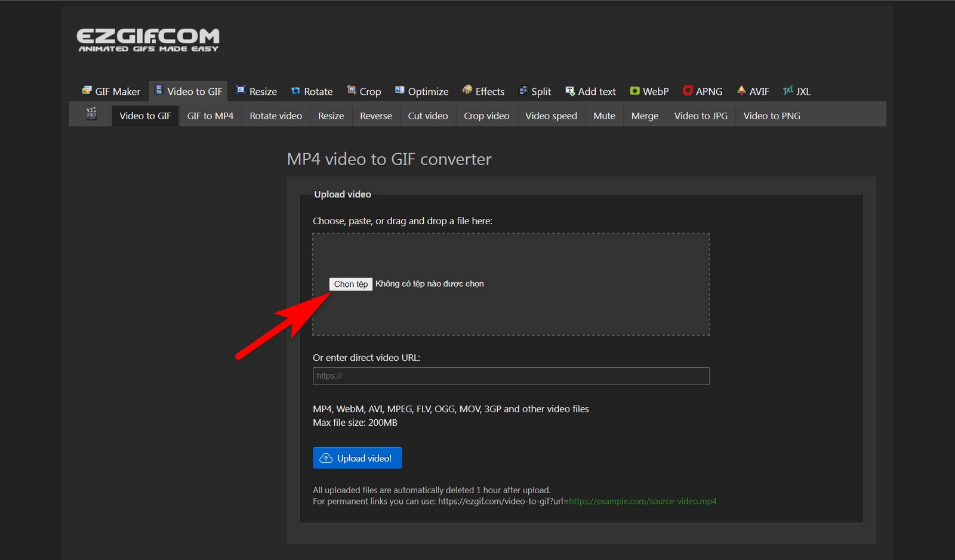This screenshot has height=560, width=955.
Task: Click the 'Không có tệp nào được chọn' text
Action: pos(430,284)
